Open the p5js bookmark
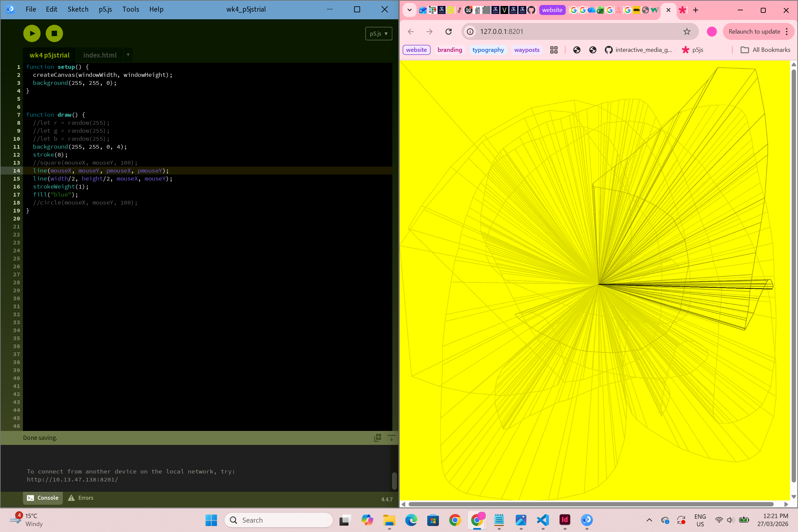Screen dimensions: 798x532 pyautogui.click(x=693, y=50)
